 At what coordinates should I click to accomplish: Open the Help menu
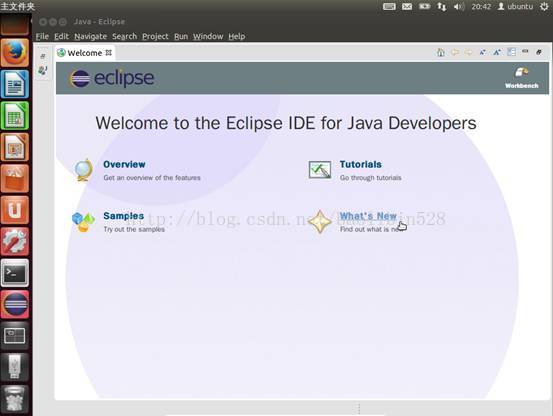pyautogui.click(x=237, y=36)
